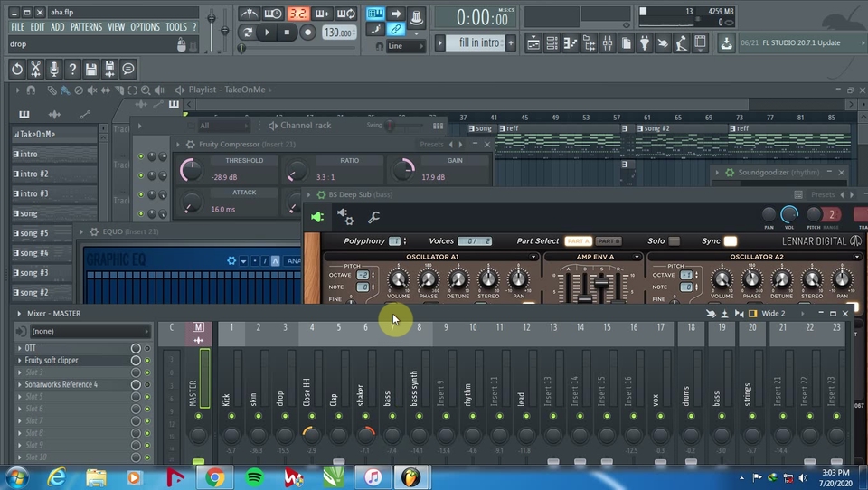Click the tempo tapper icon
The image size is (868, 490).
(682, 42)
